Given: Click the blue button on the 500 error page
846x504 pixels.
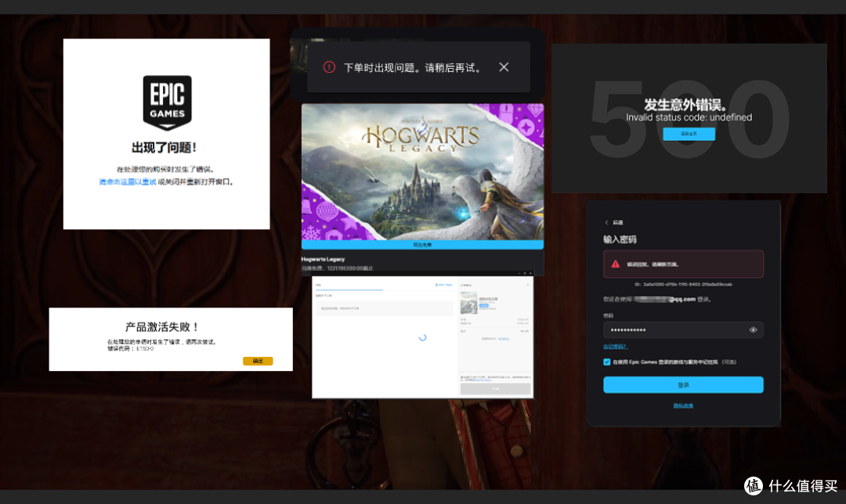Looking at the screenshot, I should point(689,134).
